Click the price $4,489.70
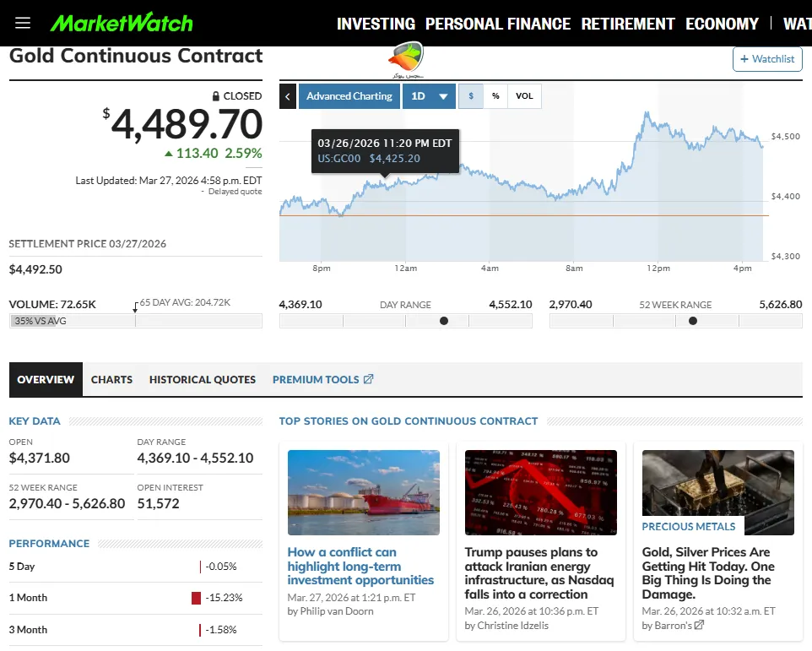 [183, 125]
